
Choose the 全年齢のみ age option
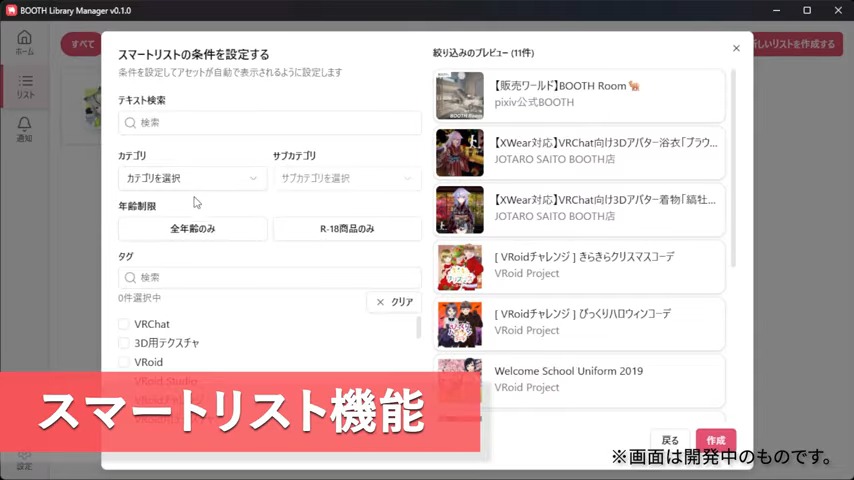click(192, 229)
